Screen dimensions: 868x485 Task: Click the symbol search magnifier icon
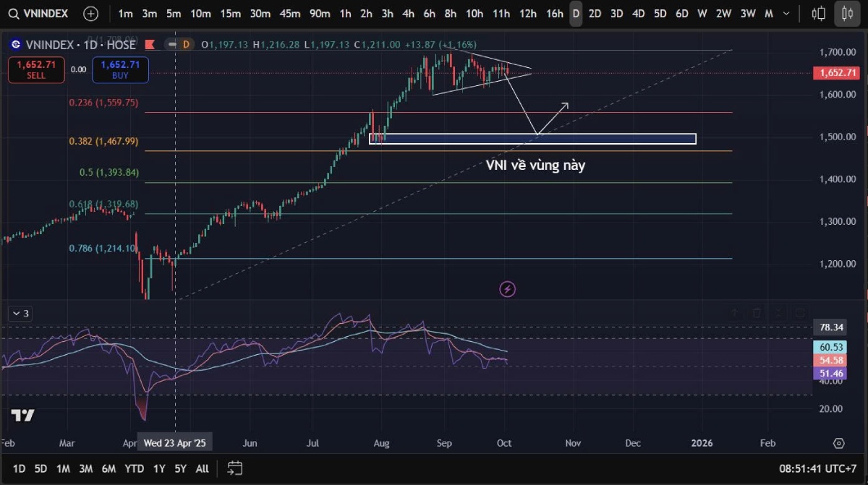coord(14,14)
